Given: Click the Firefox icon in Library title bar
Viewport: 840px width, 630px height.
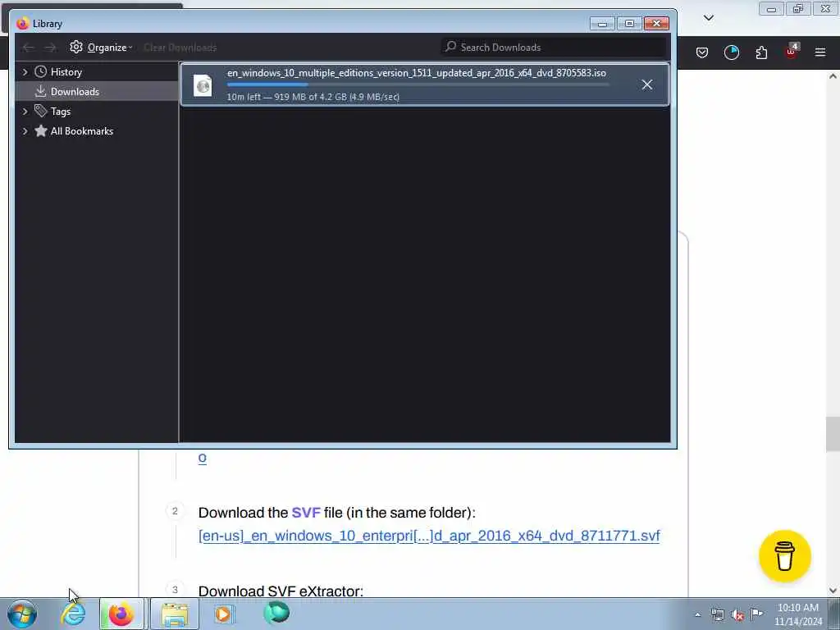Looking at the screenshot, I should pos(22,24).
